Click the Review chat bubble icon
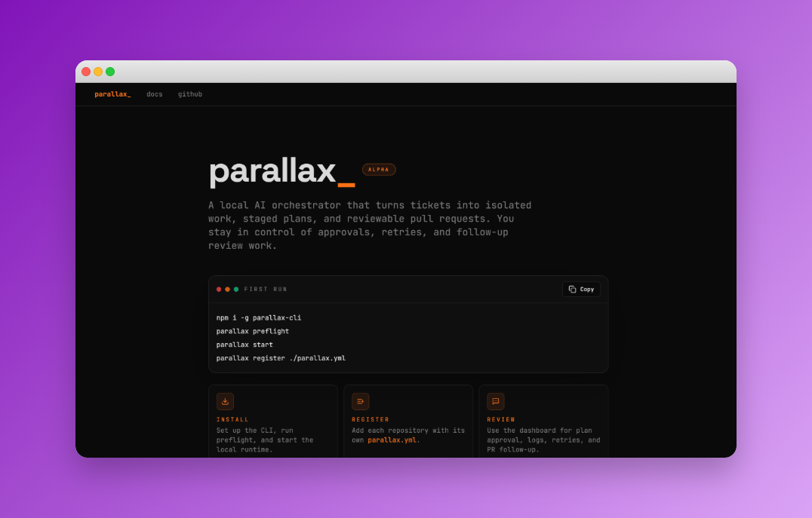Screen dimensions: 812x518 495,401
